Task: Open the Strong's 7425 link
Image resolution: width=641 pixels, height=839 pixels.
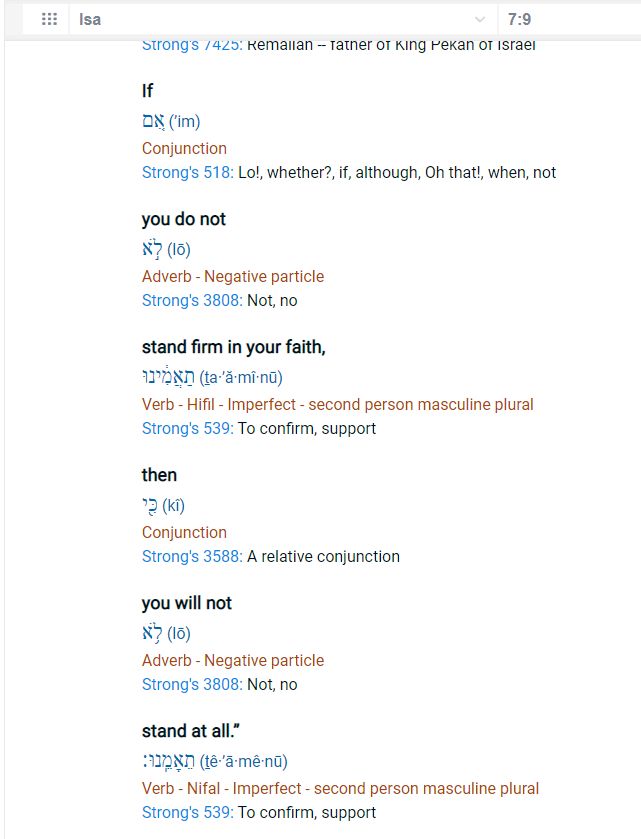Action: [192, 45]
